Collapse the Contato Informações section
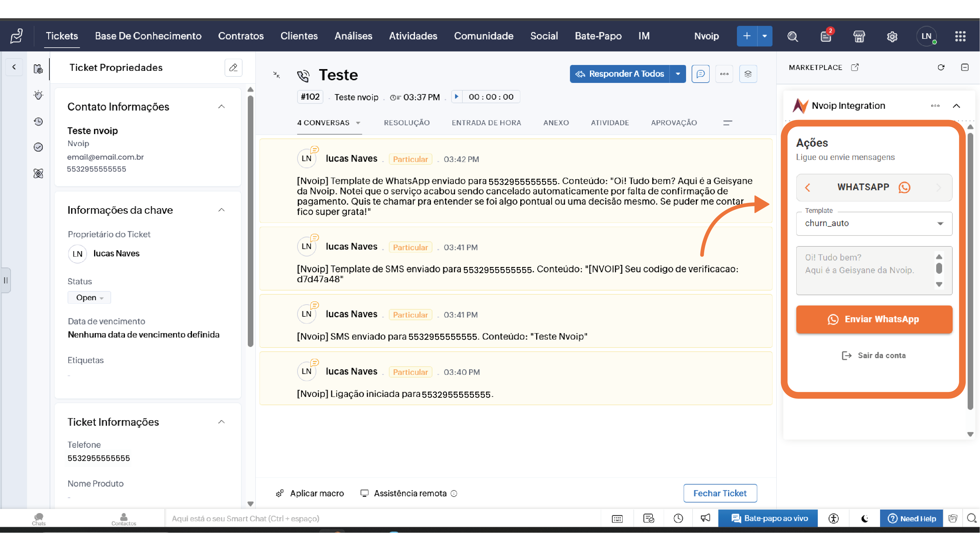This screenshot has height=551, width=980. 221,107
